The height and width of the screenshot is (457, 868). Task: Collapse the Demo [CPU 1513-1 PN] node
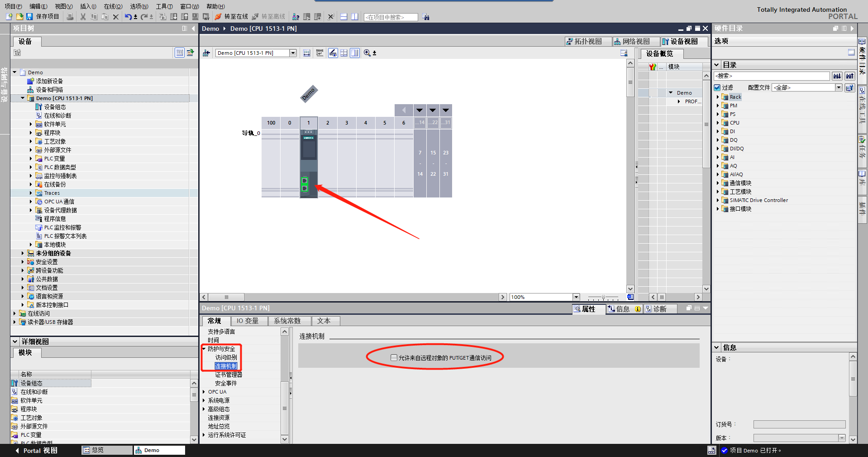coord(23,98)
